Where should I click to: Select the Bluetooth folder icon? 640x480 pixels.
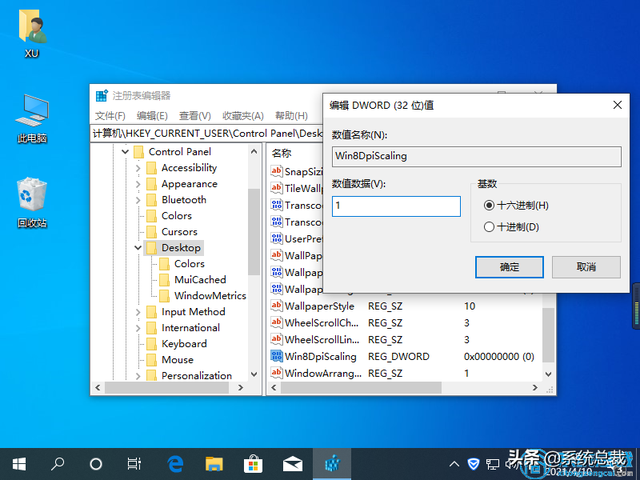151,200
